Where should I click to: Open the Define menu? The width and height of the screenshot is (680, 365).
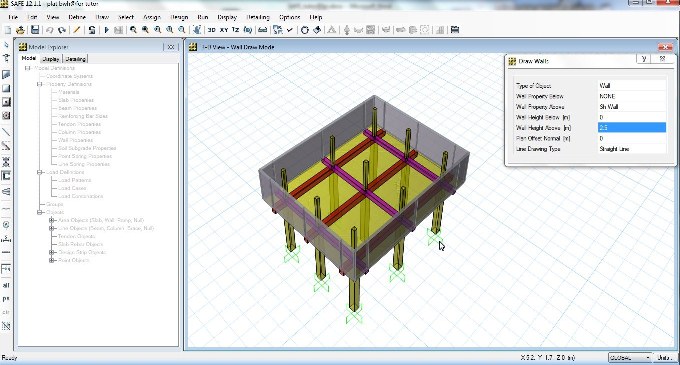point(77,17)
